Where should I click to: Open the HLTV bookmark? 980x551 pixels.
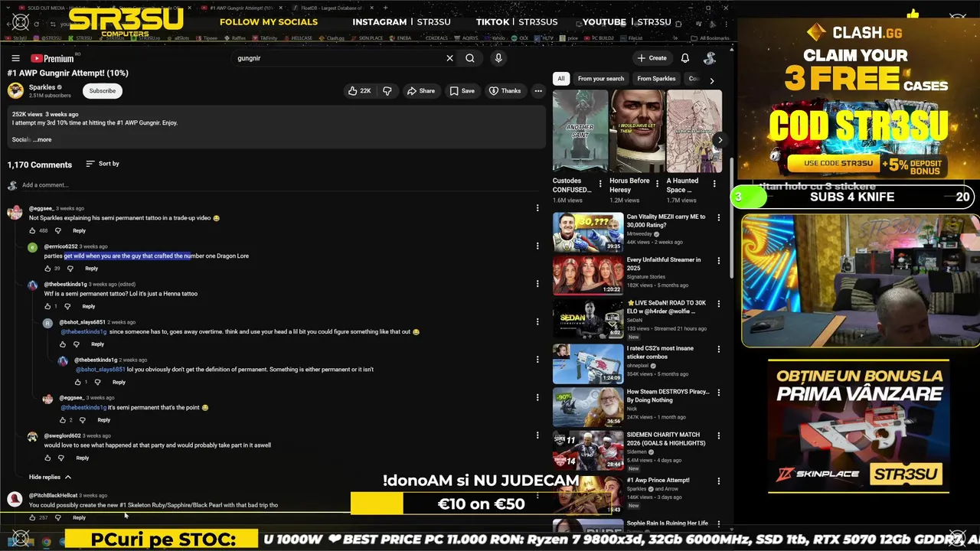[545, 37]
